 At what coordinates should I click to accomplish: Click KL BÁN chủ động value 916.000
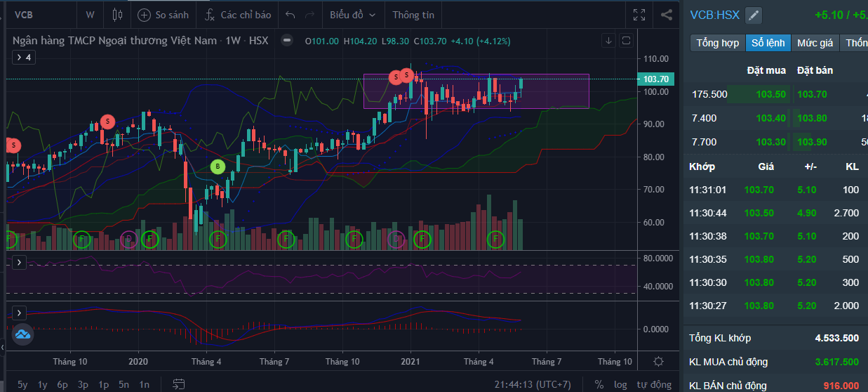point(841,386)
